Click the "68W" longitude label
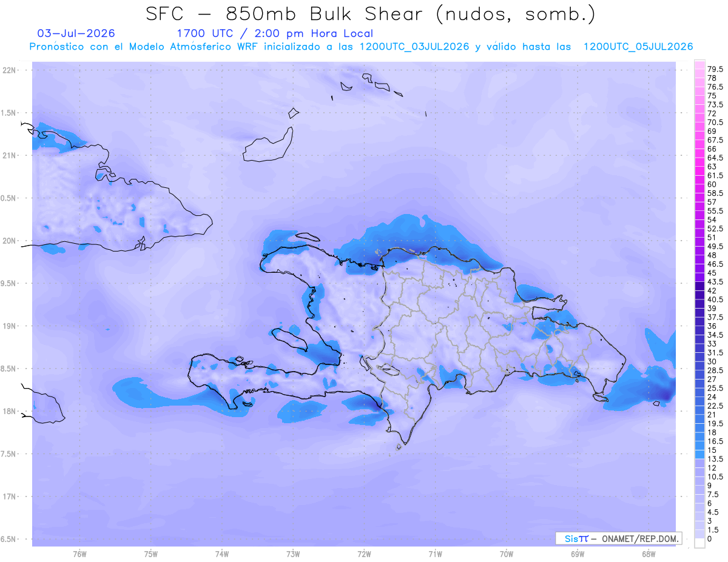 pos(649,554)
